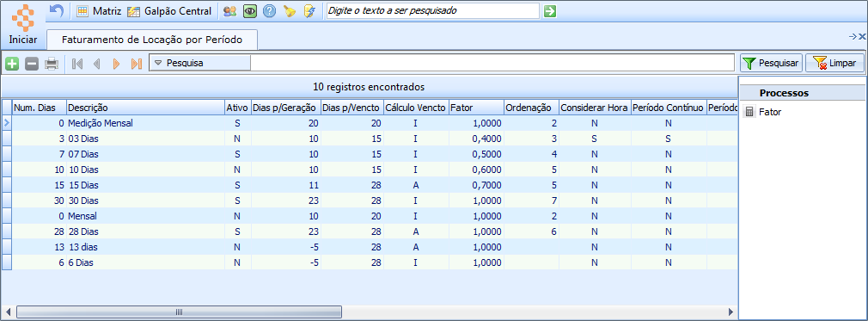Image resolution: width=868 pixels, height=321 pixels.
Task: Select the 13 dias row description
Action: [83, 247]
